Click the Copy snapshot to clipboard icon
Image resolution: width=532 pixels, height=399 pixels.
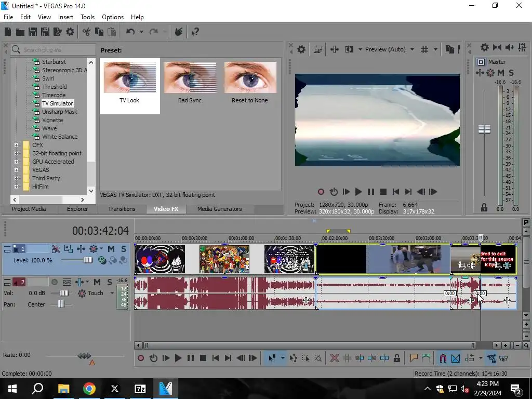tap(449, 49)
